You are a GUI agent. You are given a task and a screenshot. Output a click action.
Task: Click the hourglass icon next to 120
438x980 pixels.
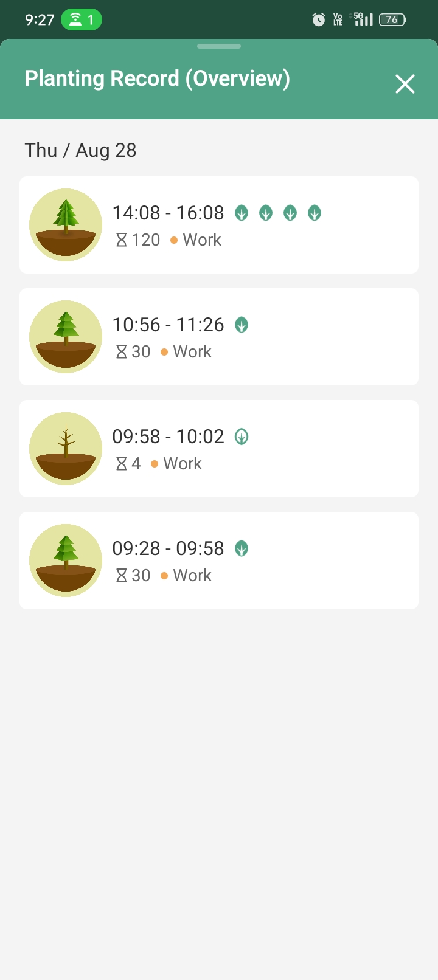(122, 240)
